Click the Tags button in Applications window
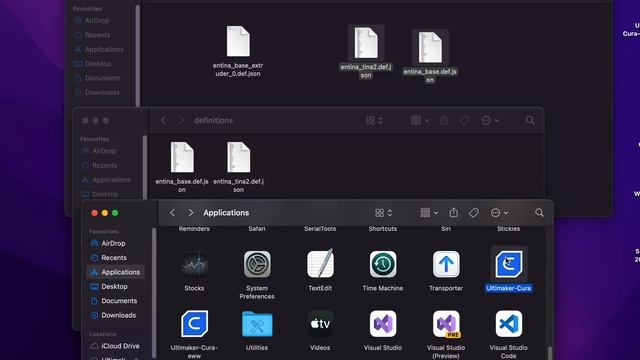The width and height of the screenshot is (640, 360). coord(474,213)
